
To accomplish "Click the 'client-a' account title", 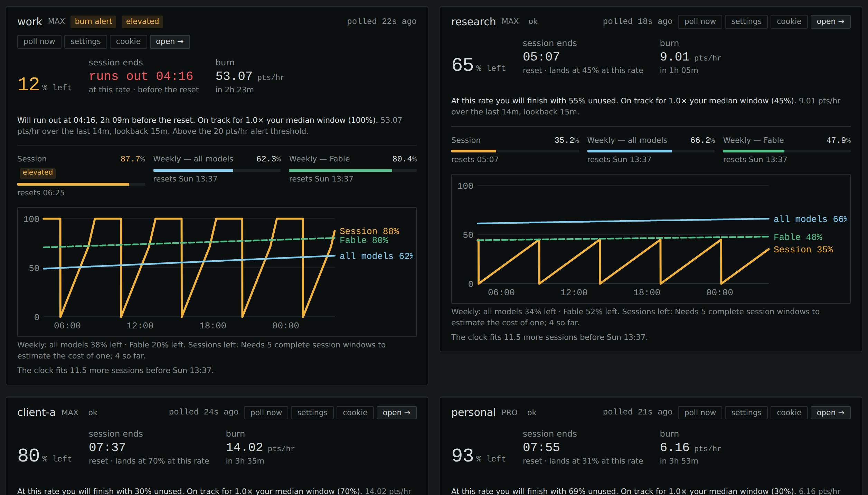I will click(36, 412).
